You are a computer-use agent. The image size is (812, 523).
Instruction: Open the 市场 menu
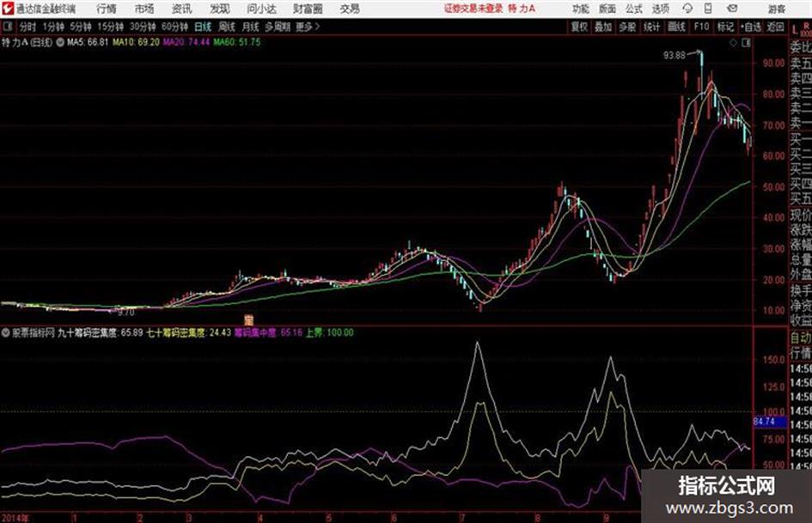144,9
